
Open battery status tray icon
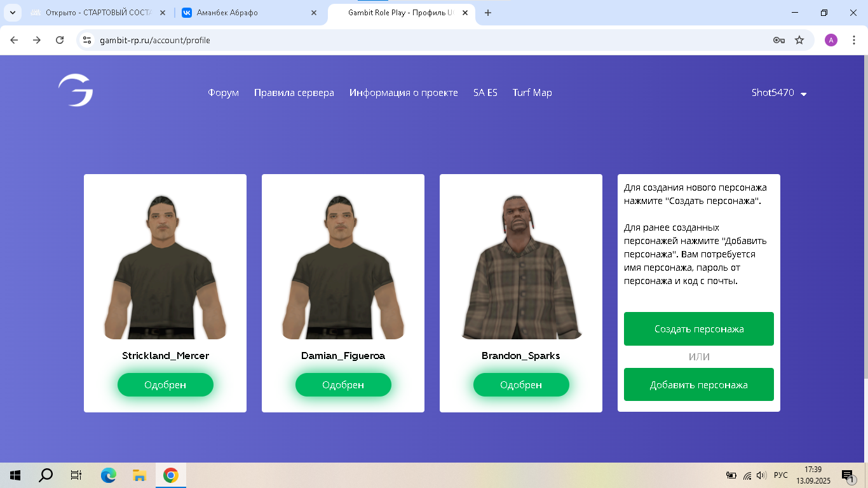point(731,475)
